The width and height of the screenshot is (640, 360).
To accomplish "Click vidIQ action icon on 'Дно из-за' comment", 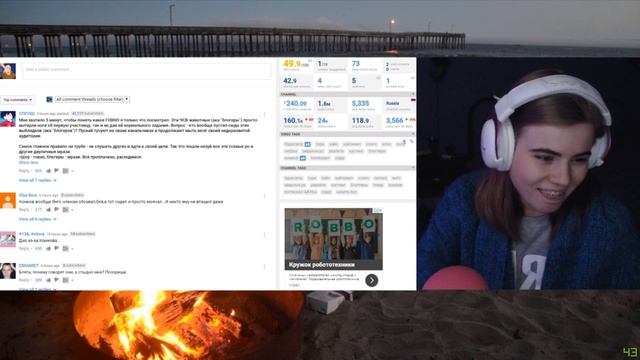I will click(65, 248).
